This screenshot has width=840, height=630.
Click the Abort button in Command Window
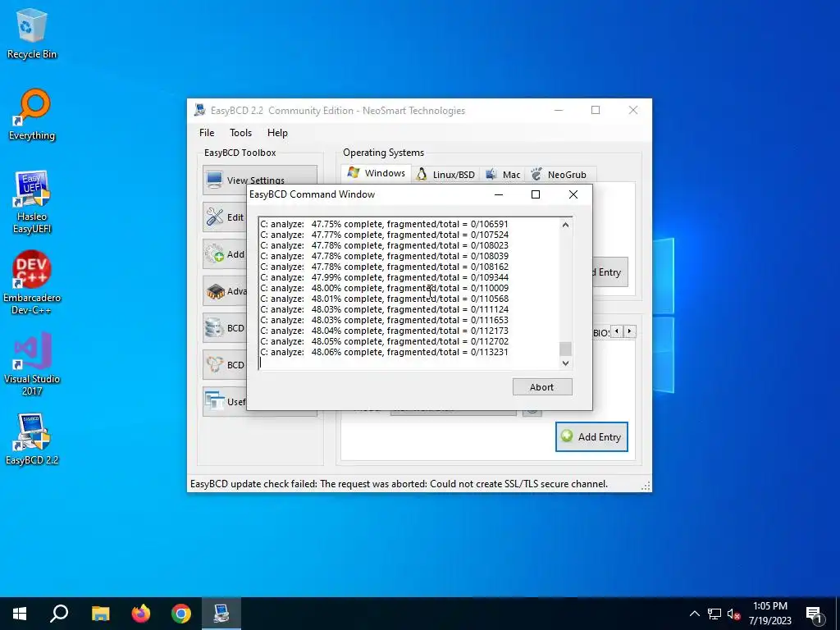point(542,387)
